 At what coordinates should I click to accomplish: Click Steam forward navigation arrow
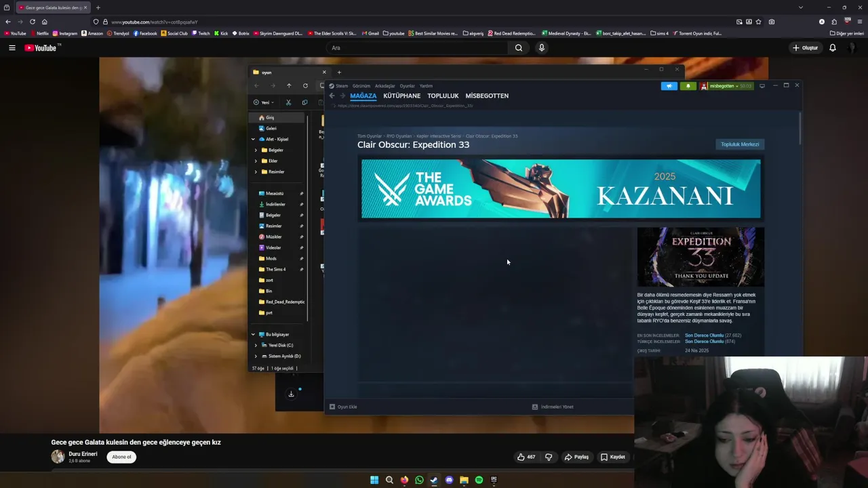pyautogui.click(x=342, y=96)
